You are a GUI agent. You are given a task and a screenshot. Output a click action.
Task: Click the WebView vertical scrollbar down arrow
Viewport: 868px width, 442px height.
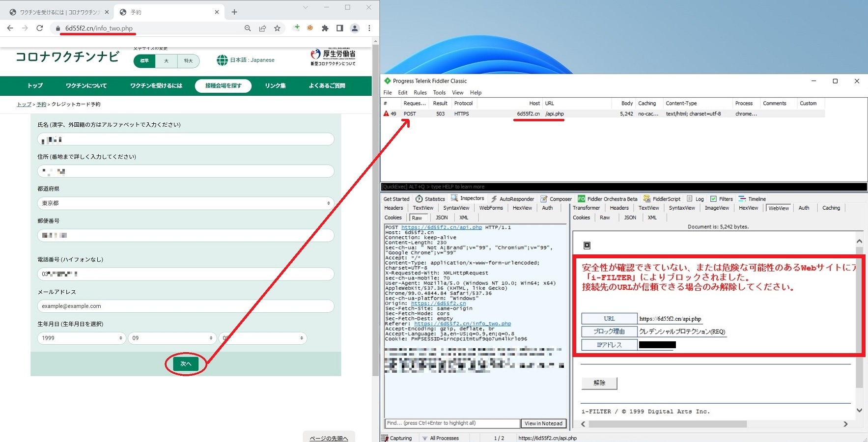859,411
